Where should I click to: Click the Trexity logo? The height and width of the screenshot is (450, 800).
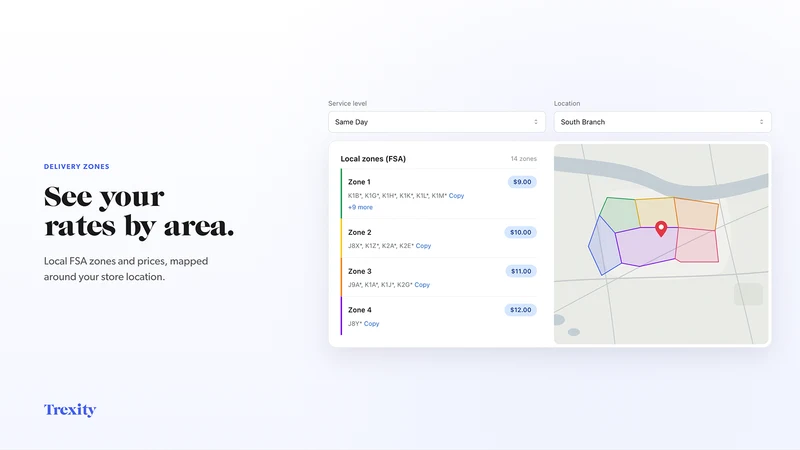click(70, 410)
